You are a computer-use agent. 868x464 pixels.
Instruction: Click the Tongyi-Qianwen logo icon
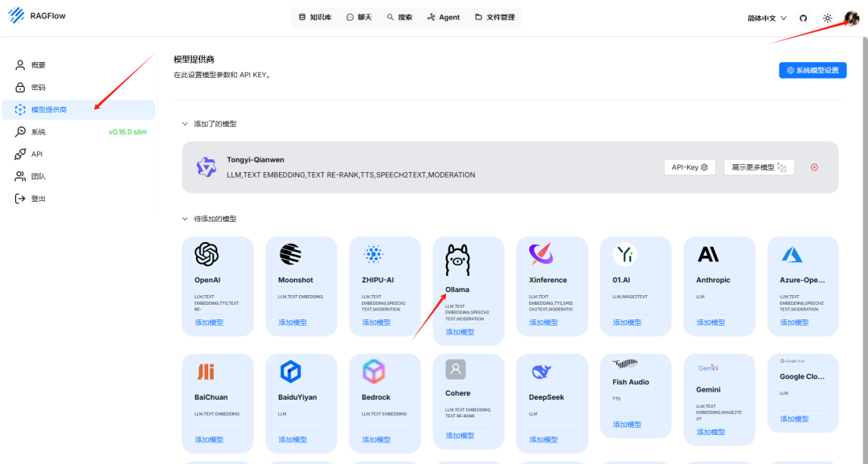(x=207, y=166)
